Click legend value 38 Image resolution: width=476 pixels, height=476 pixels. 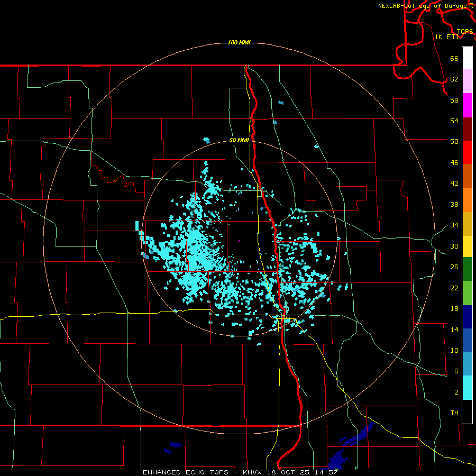[454, 204]
